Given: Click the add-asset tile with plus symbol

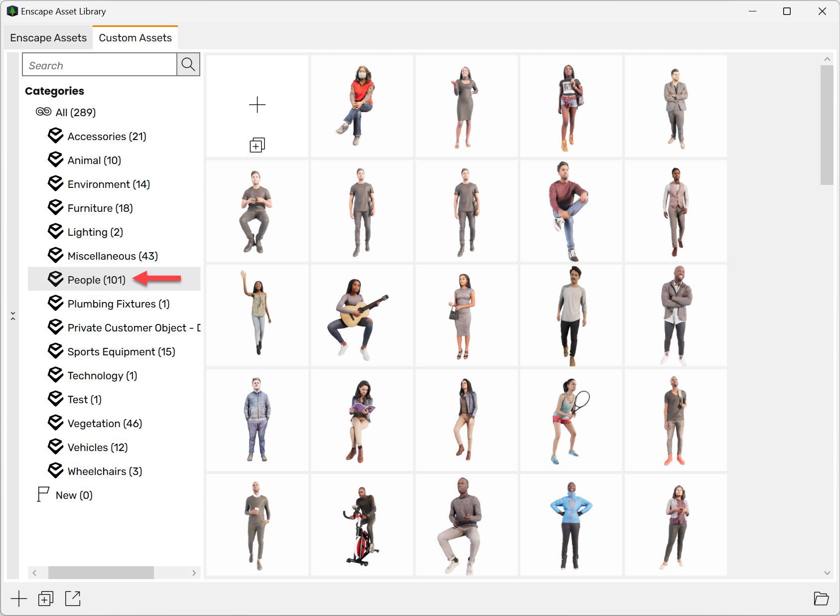Looking at the screenshot, I should coord(257,106).
